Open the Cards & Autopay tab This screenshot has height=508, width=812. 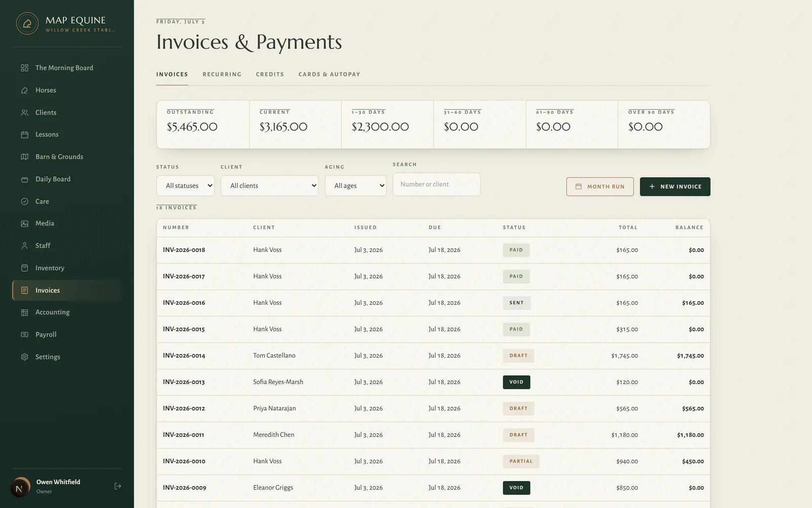329,74
